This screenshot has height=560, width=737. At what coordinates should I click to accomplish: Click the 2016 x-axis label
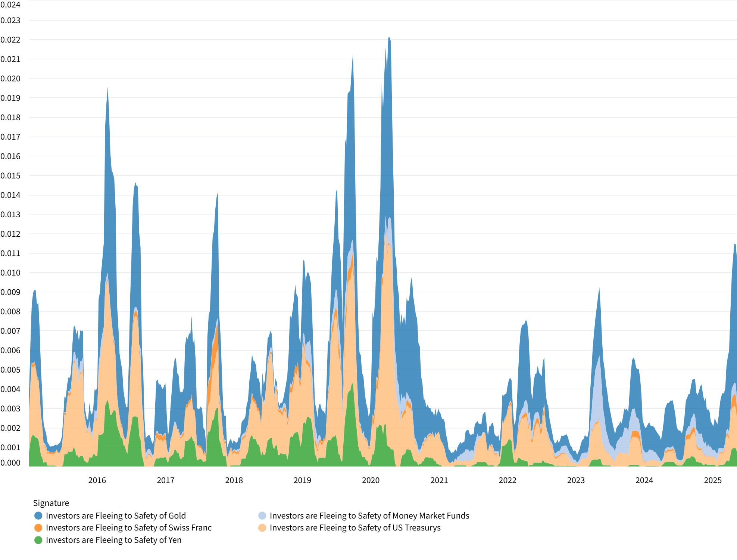(97, 480)
